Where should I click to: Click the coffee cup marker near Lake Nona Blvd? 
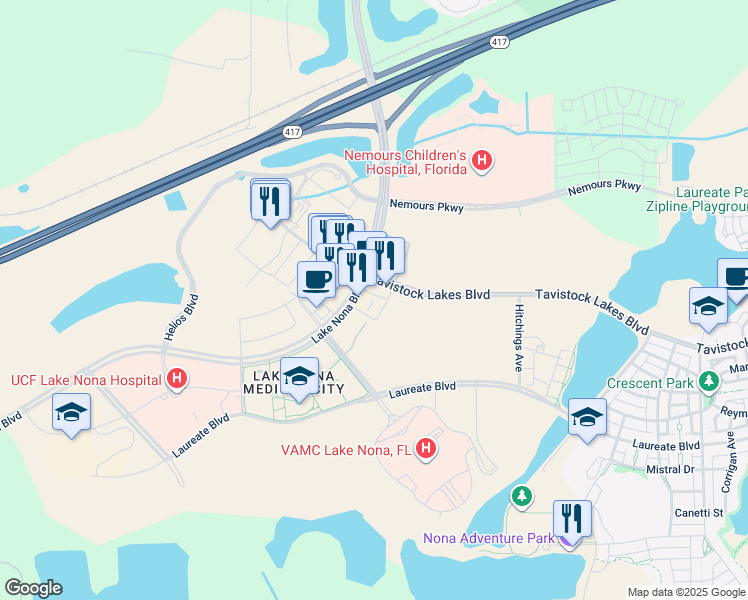316,281
